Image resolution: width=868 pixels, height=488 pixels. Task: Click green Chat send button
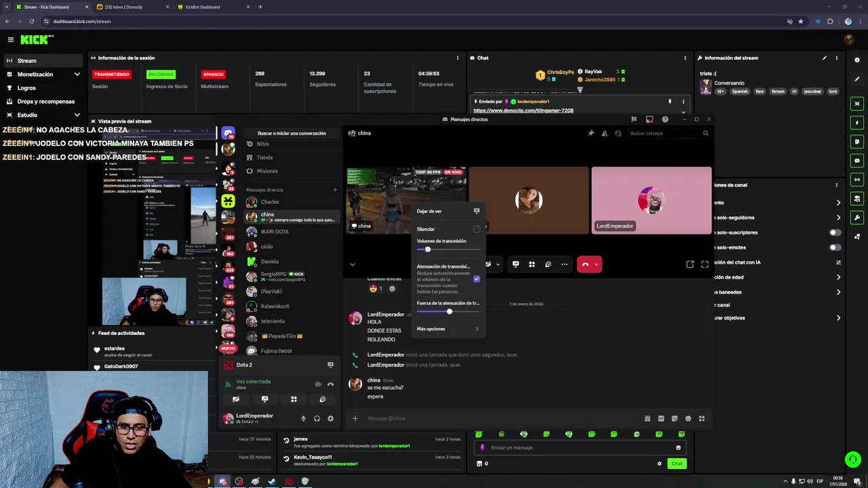pyautogui.click(x=677, y=464)
